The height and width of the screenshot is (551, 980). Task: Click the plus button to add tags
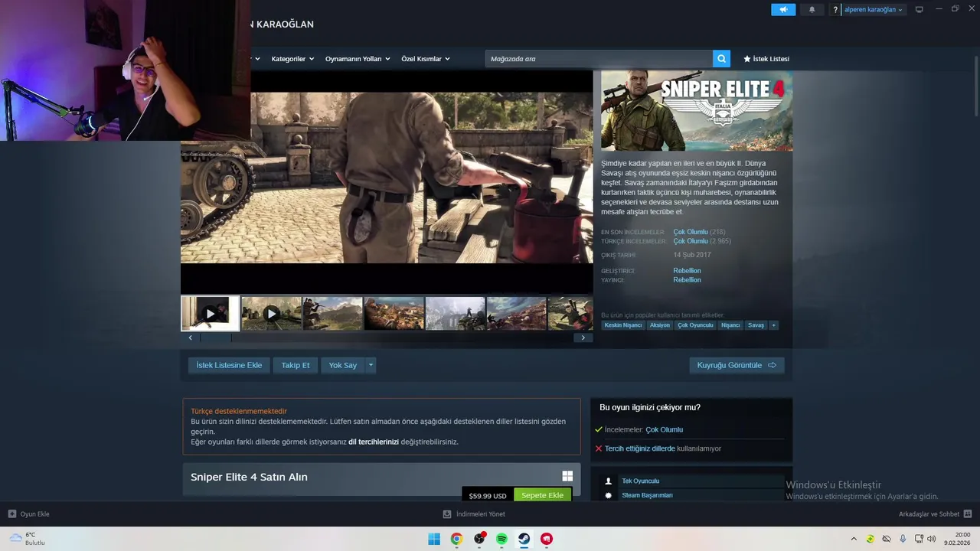click(773, 325)
